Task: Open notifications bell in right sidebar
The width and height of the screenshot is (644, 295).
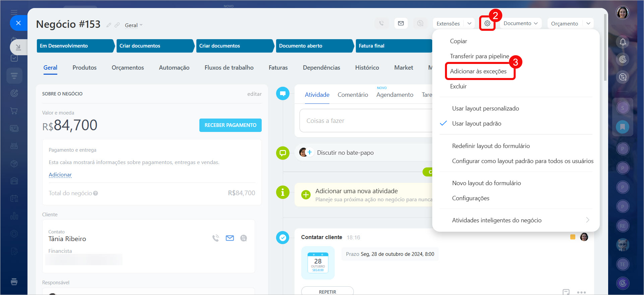Action: click(x=623, y=42)
